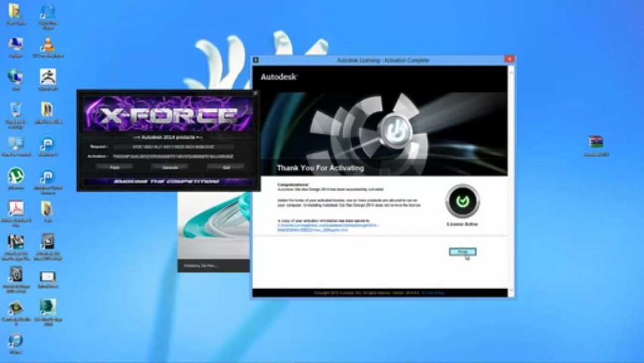Viewport: 644px width, 363px height.
Task: Click the 'License Active' label
Action: [462, 224]
